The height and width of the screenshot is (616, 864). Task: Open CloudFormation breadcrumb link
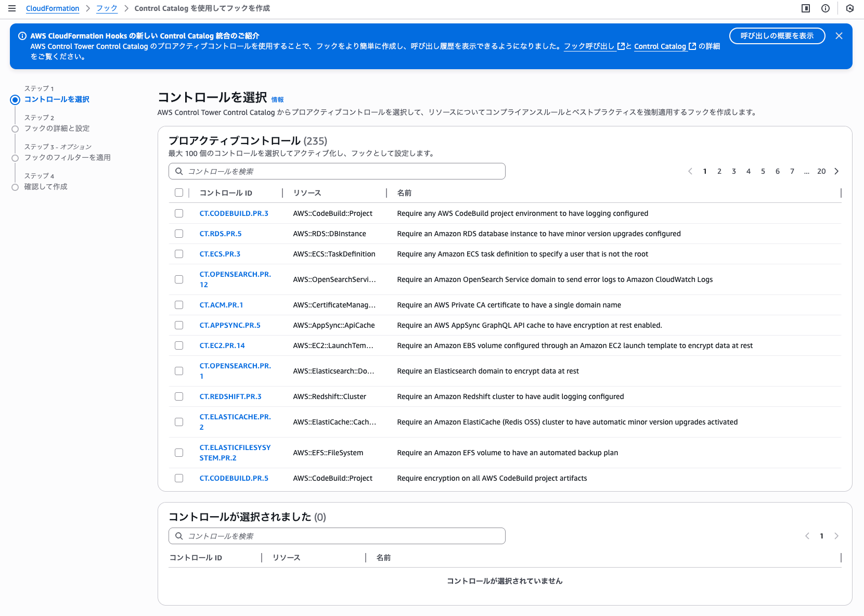[53, 8]
